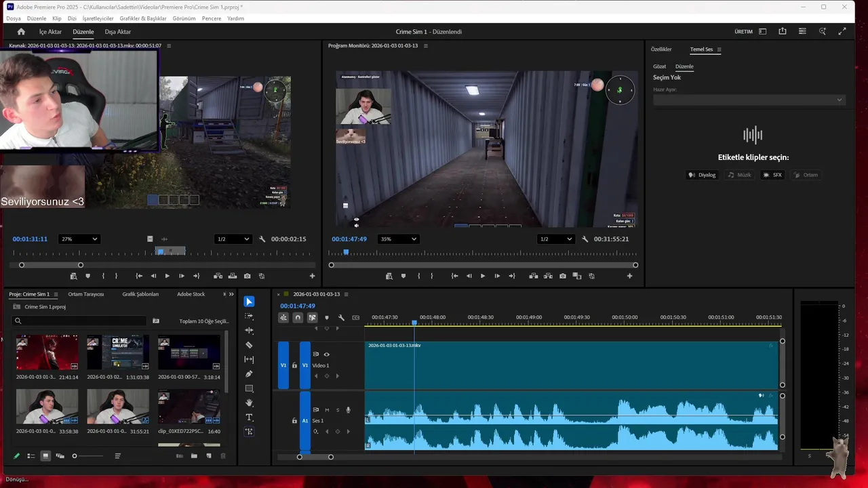This screenshot has height=488, width=868.
Task: Expand the Hazır Ayar preset dropdown
Action: (749, 100)
